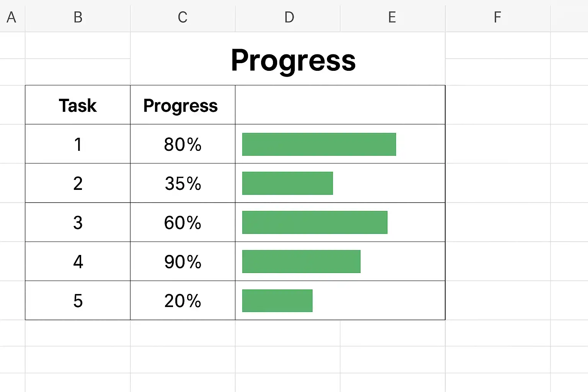
Task: Click the large Progress title cell
Action: pyautogui.click(x=293, y=60)
